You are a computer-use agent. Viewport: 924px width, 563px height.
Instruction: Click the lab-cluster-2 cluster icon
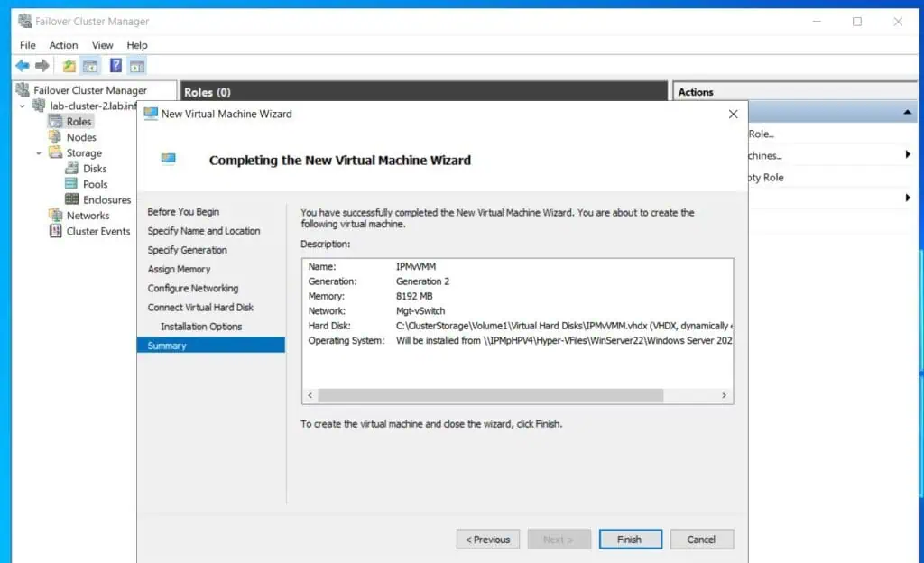tap(39, 106)
